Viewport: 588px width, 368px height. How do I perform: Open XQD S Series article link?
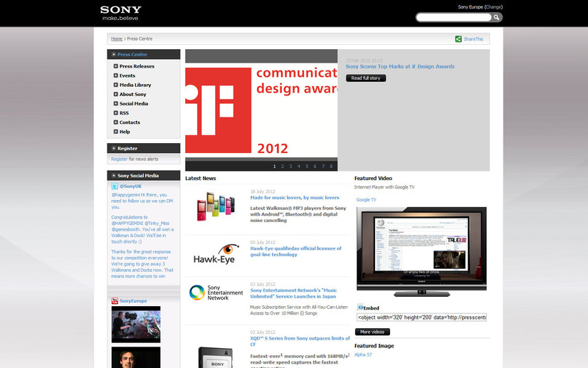point(300,341)
